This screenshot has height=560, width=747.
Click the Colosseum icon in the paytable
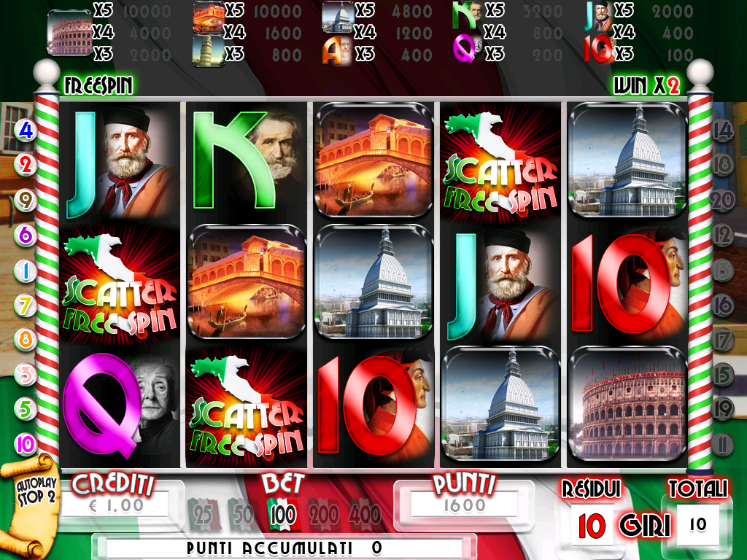[69, 32]
